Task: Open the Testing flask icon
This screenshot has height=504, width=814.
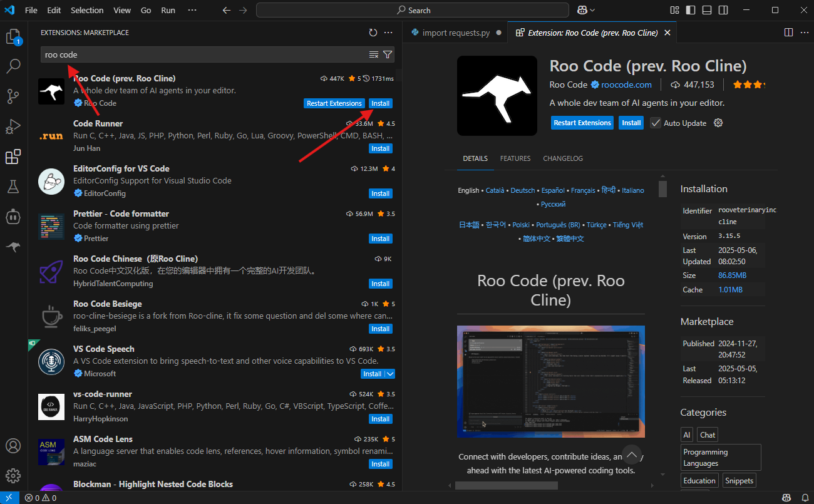Action: click(13, 186)
